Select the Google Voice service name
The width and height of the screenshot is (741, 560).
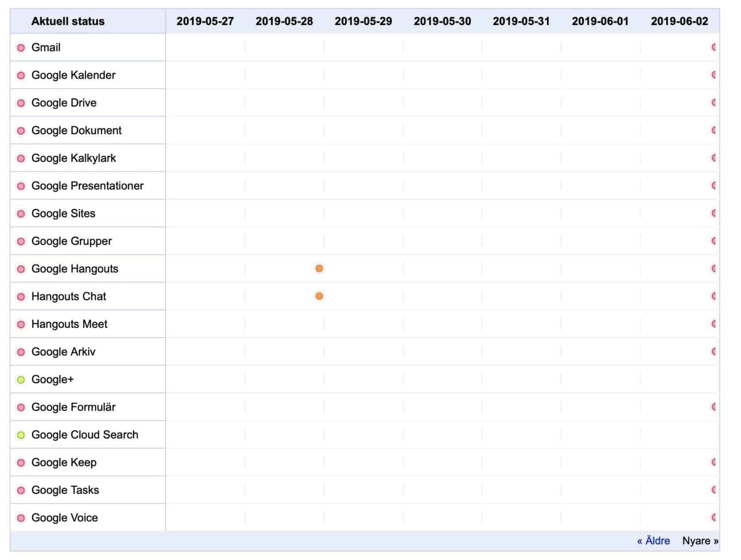64,518
